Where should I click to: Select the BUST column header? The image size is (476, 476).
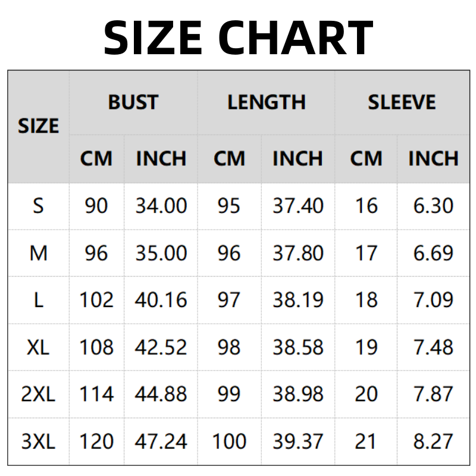coord(133,102)
